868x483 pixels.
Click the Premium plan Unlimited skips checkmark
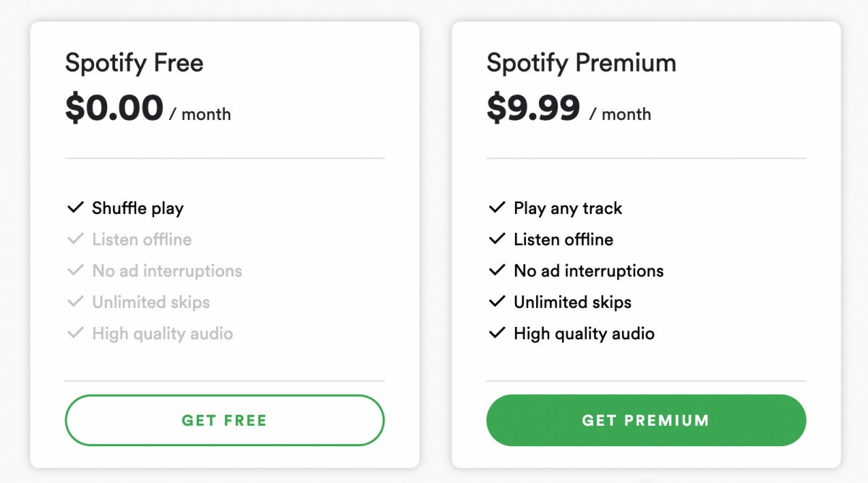497,302
